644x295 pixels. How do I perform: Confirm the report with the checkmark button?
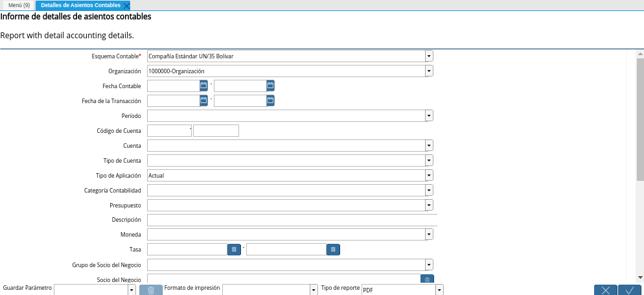point(630,290)
